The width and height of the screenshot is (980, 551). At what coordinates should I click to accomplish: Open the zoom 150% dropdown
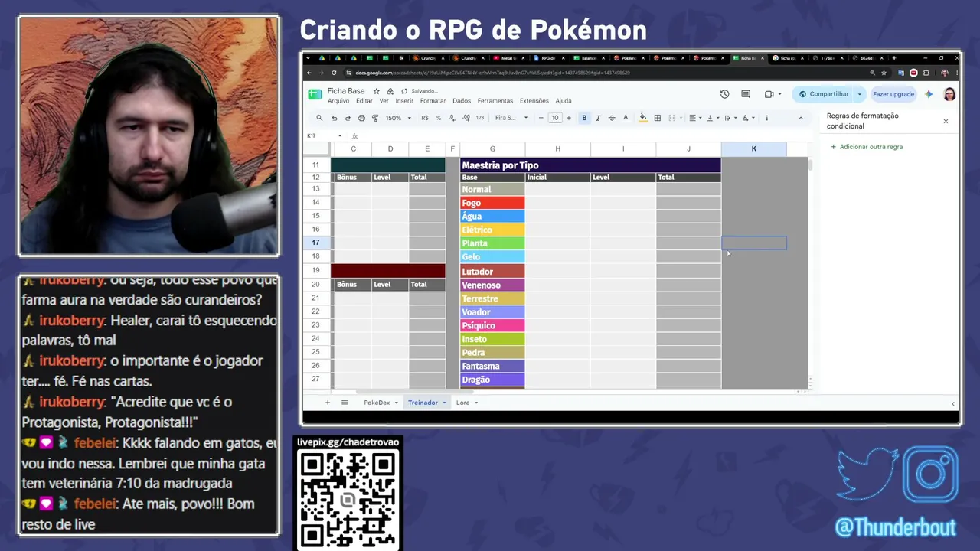[x=398, y=118]
